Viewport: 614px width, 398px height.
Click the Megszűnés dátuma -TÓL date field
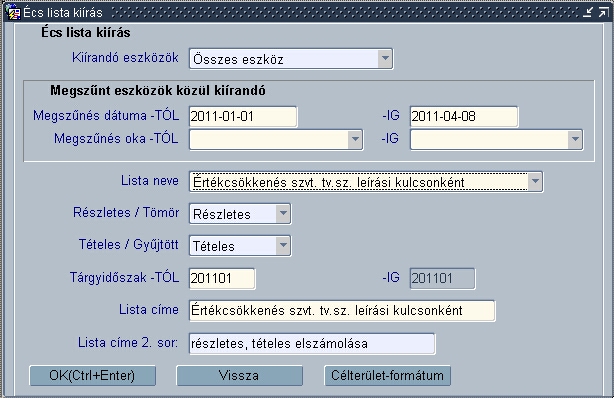coord(243,116)
